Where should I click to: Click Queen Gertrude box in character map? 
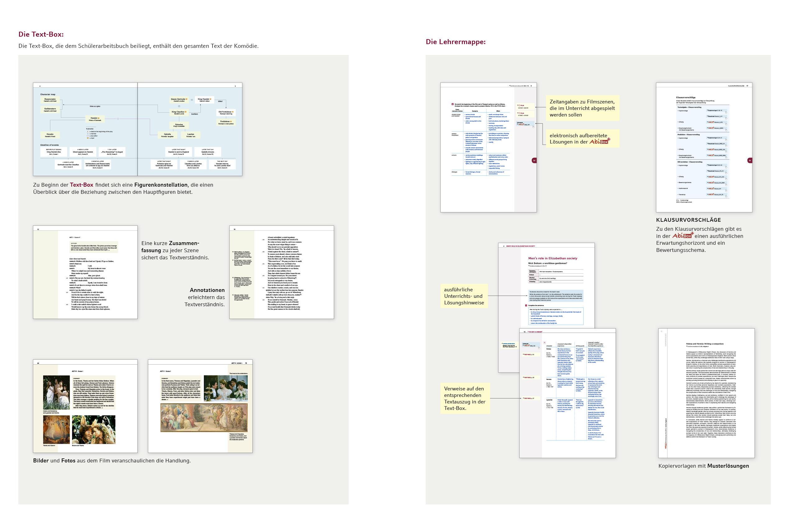179,100
